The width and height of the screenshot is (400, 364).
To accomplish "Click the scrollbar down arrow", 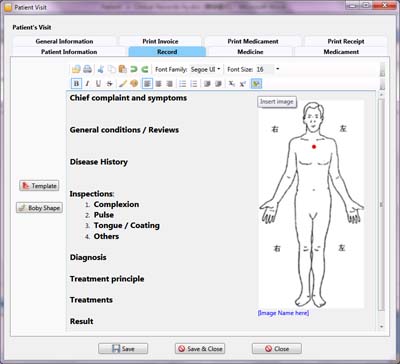I will [x=381, y=327].
